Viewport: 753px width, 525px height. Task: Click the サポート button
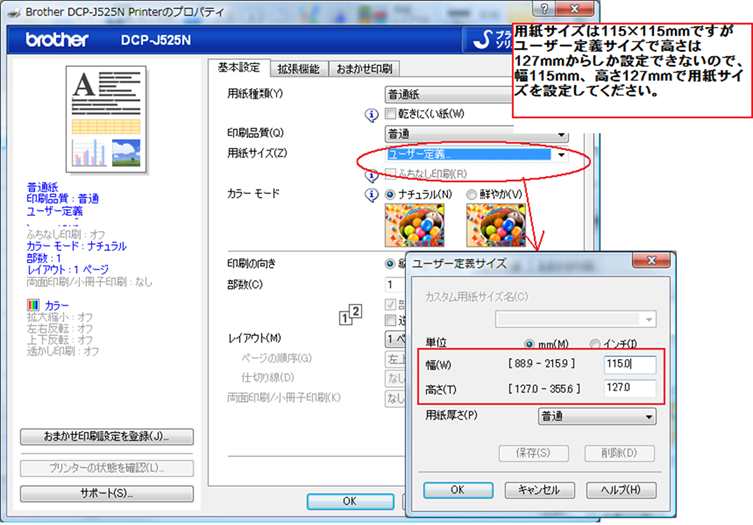[x=107, y=493]
